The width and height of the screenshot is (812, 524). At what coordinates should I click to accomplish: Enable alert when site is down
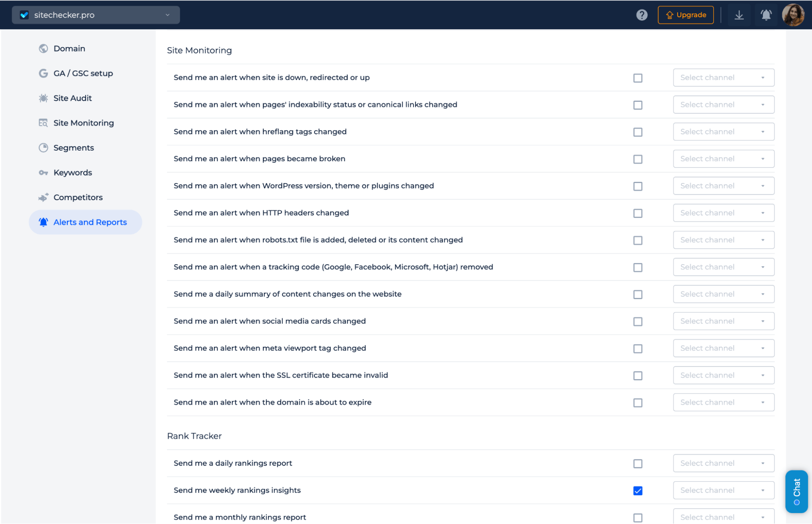638,77
